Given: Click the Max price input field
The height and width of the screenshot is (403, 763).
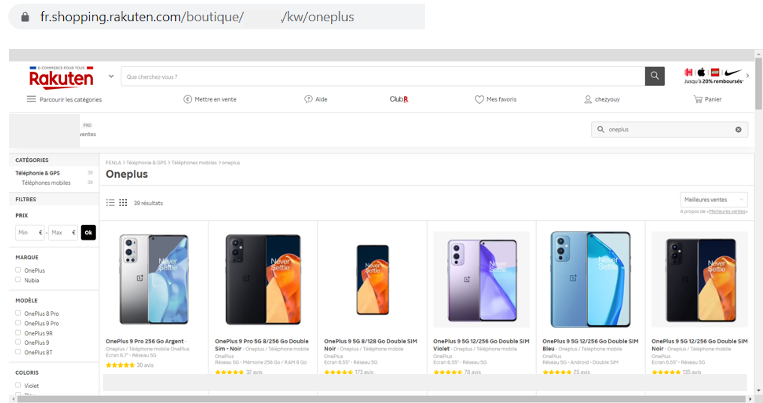Looking at the screenshot, I should click(x=63, y=233).
